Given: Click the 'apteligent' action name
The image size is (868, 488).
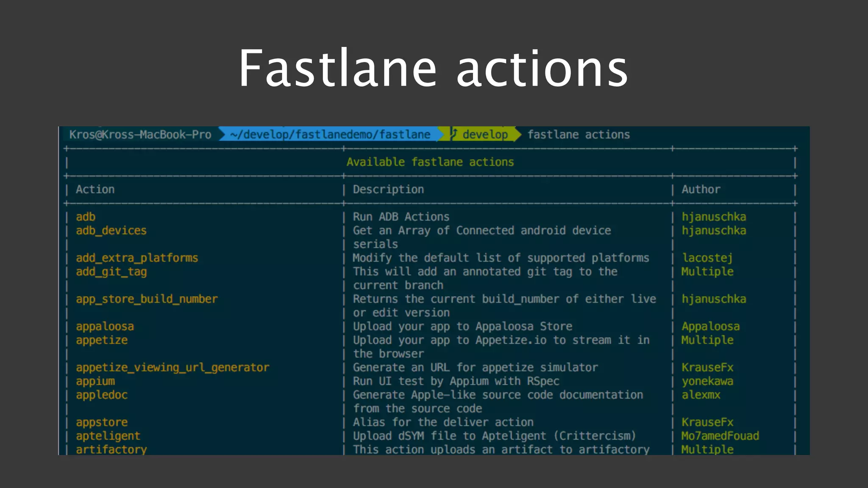Looking at the screenshot, I should 108,436.
